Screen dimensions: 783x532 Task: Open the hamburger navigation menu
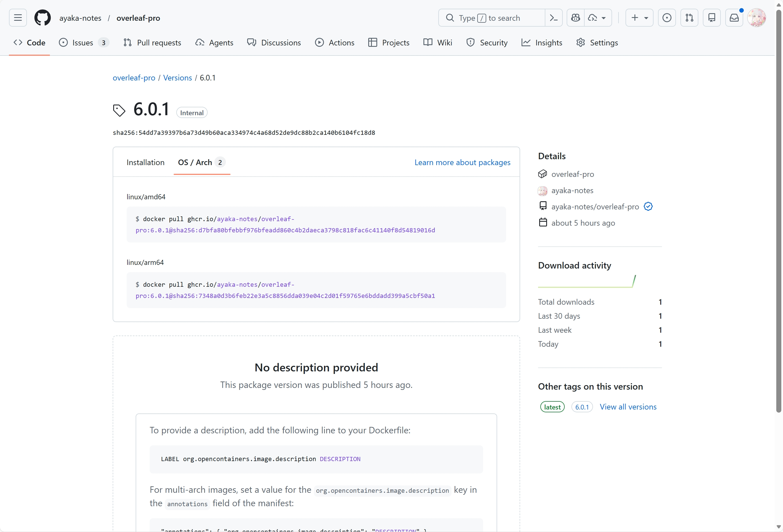pos(18,18)
